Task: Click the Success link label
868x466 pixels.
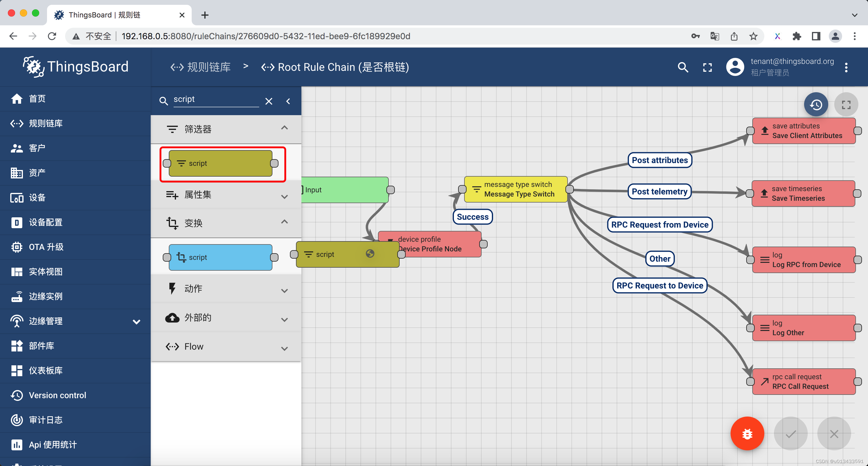Action: (472, 217)
